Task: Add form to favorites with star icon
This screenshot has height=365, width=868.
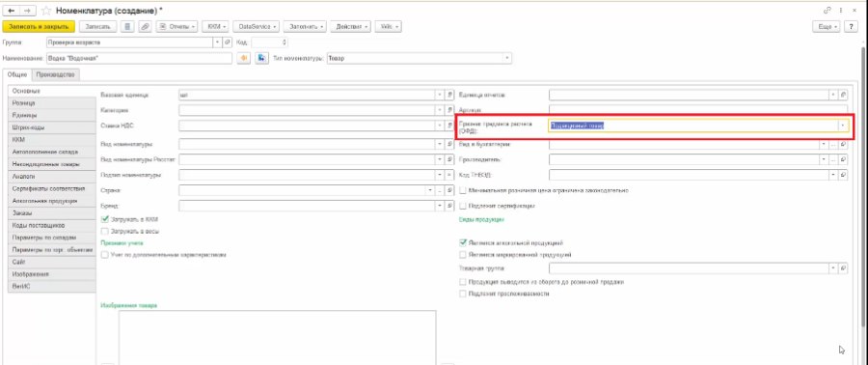Action: [46, 11]
